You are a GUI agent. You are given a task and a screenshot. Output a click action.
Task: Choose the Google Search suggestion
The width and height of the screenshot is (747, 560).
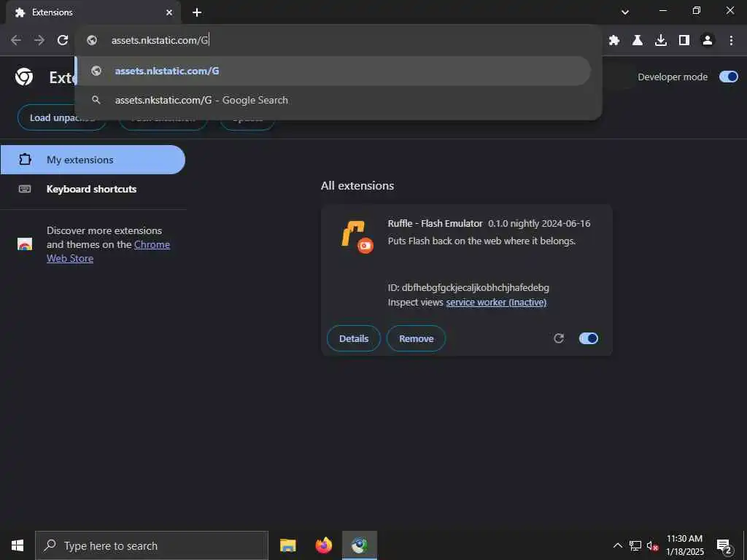tap(333, 100)
